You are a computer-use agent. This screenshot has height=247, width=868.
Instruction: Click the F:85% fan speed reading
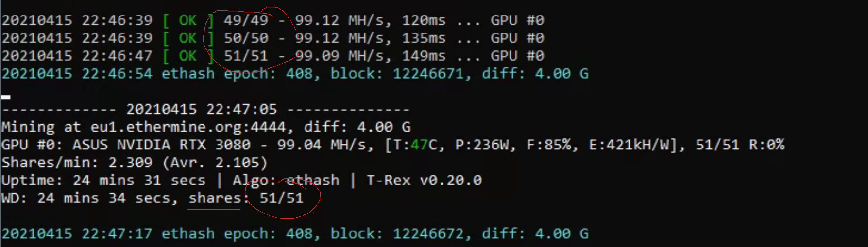(x=551, y=145)
